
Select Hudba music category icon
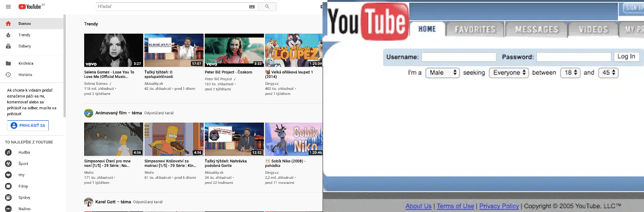point(8,153)
